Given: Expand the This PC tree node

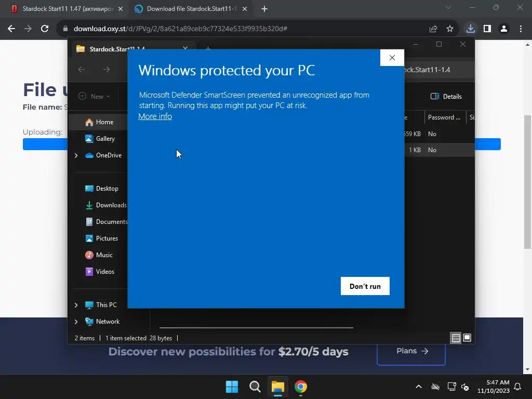Looking at the screenshot, I should click(76, 305).
